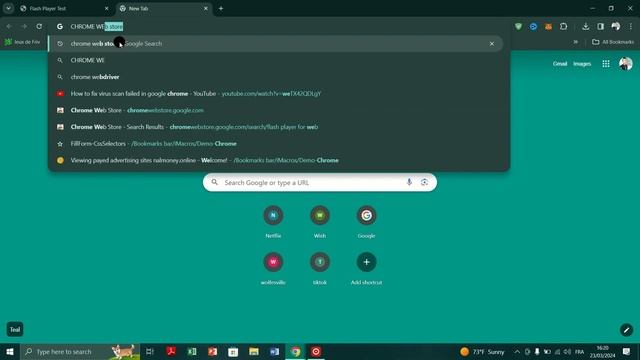
Task: Show hidden system tray icons
Action: 517,351
